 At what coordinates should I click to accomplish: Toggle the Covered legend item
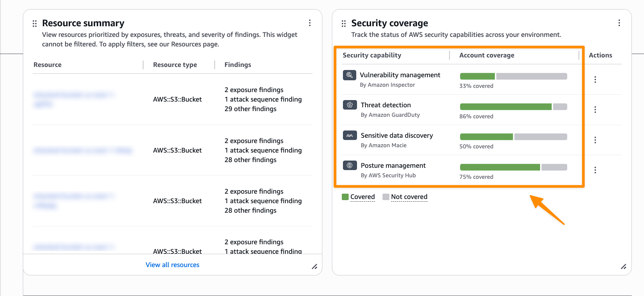coord(359,197)
